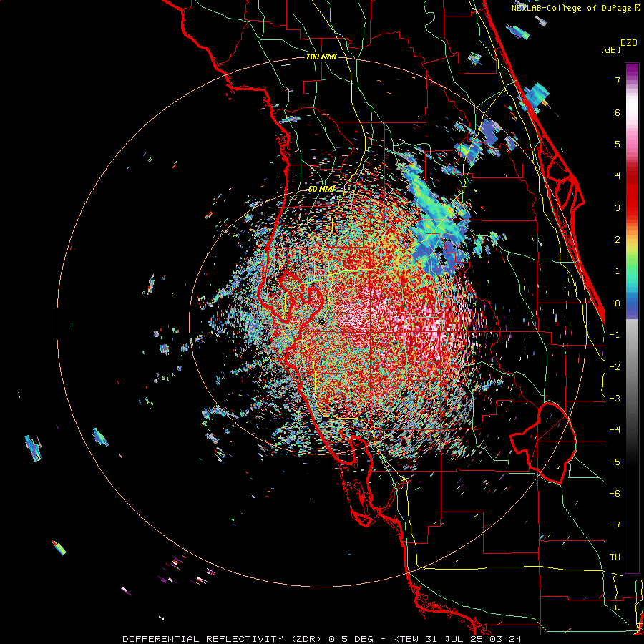Click the '2' value on the color scale
The width and height of the screenshot is (644, 644).
[x=618, y=240]
